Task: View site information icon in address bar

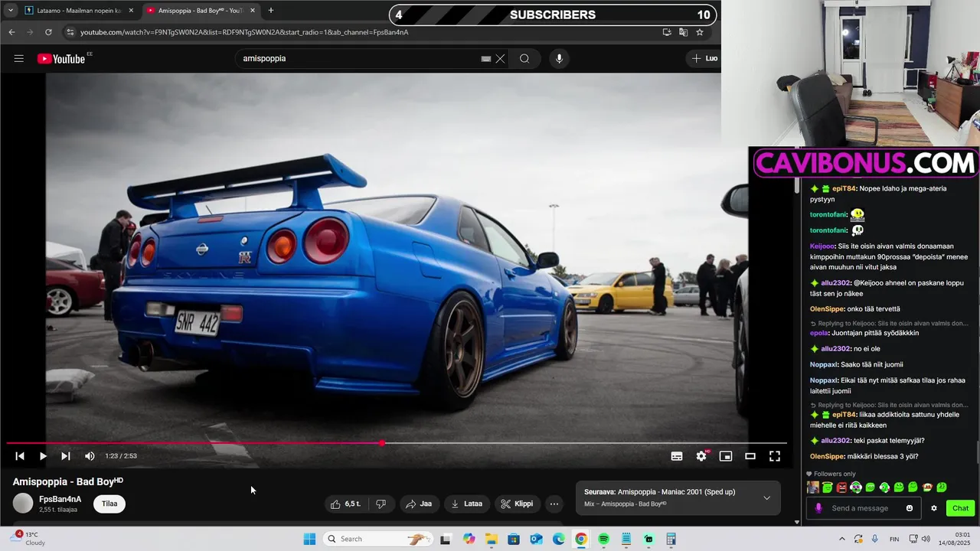Action: [70, 32]
